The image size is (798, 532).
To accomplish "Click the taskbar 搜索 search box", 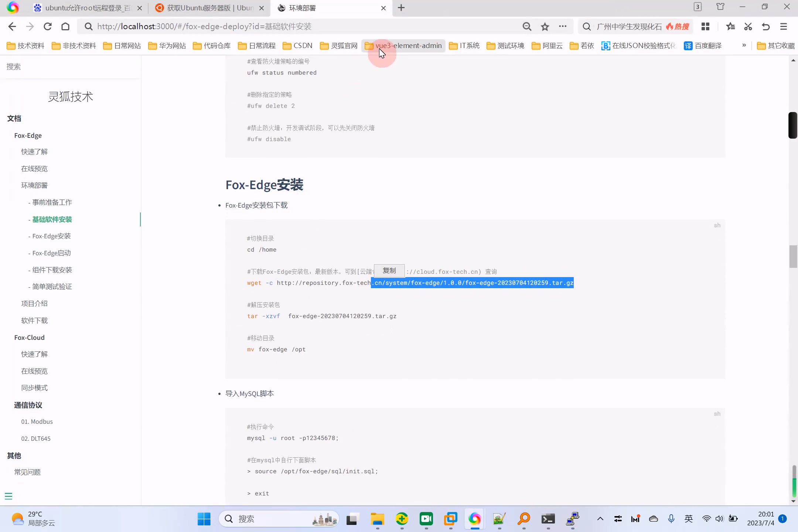I will pos(279,519).
